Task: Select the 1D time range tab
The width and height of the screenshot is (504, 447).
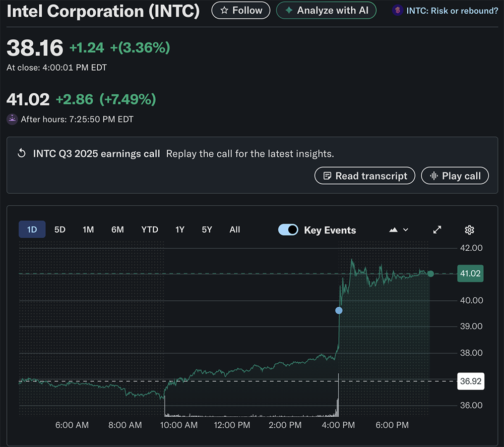Action: [x=32, y=230]
